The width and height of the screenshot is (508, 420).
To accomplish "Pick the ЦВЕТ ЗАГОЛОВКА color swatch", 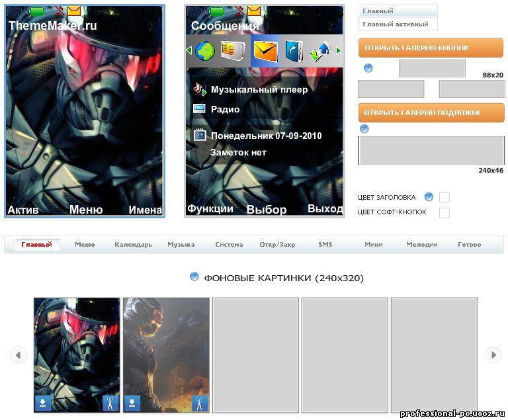I will tap(444, 197).
